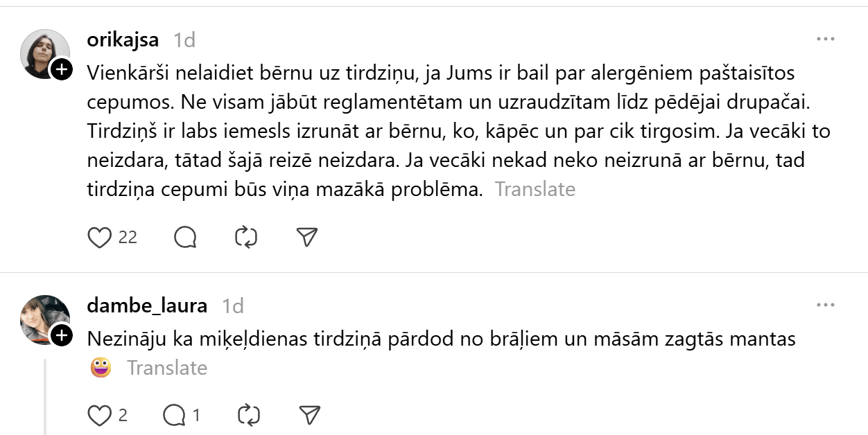This screenshot has height=435, width=868.
Task: Open orikajsa post's 1d timestamp
Action: click(184, 40)
